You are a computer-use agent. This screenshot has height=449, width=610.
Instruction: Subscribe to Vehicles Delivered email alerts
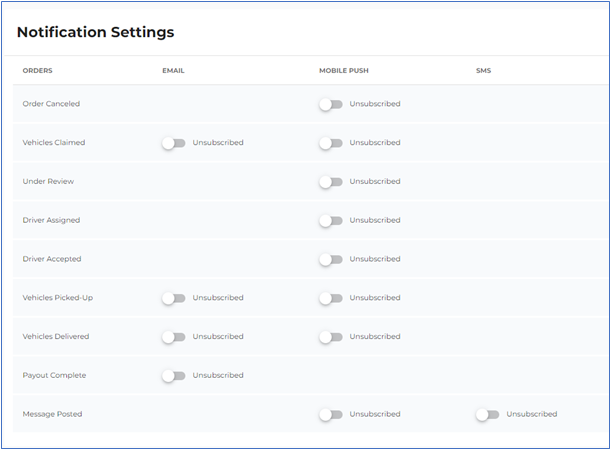(x=174, y=337)
